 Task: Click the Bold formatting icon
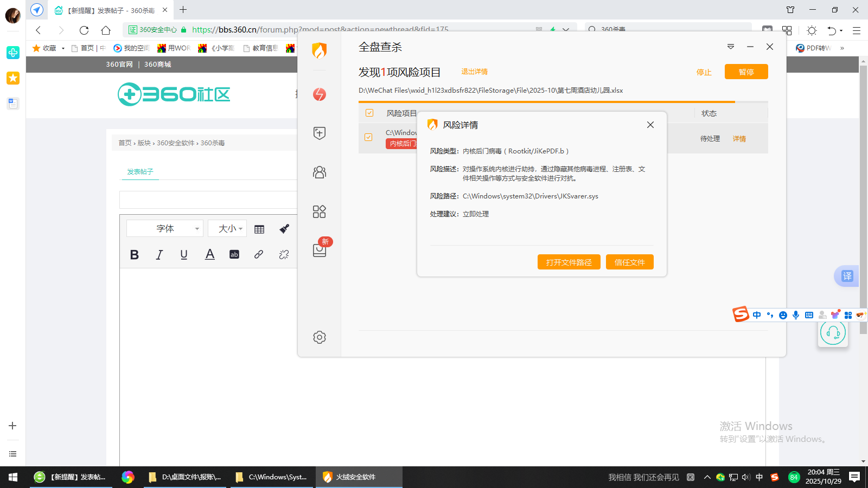135,255
